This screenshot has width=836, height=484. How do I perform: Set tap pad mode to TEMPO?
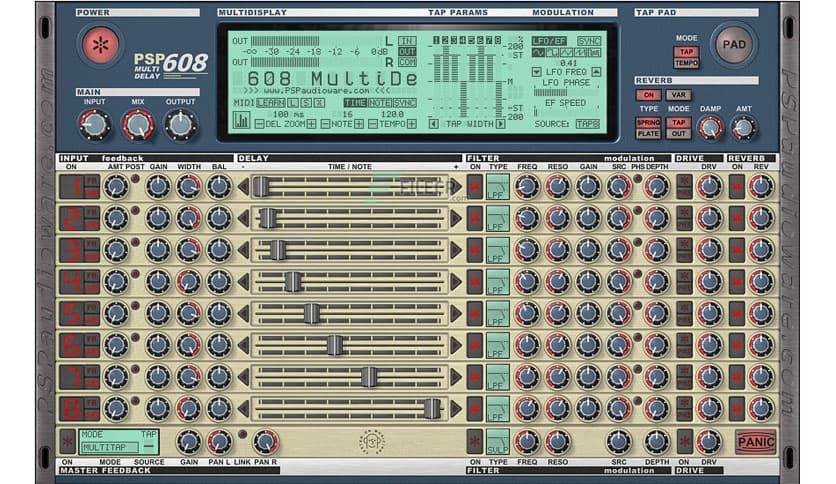686,63
